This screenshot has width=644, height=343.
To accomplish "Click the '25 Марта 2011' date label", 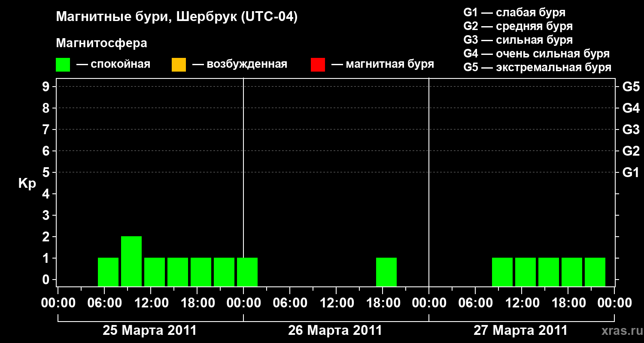I will coord(149,331).
